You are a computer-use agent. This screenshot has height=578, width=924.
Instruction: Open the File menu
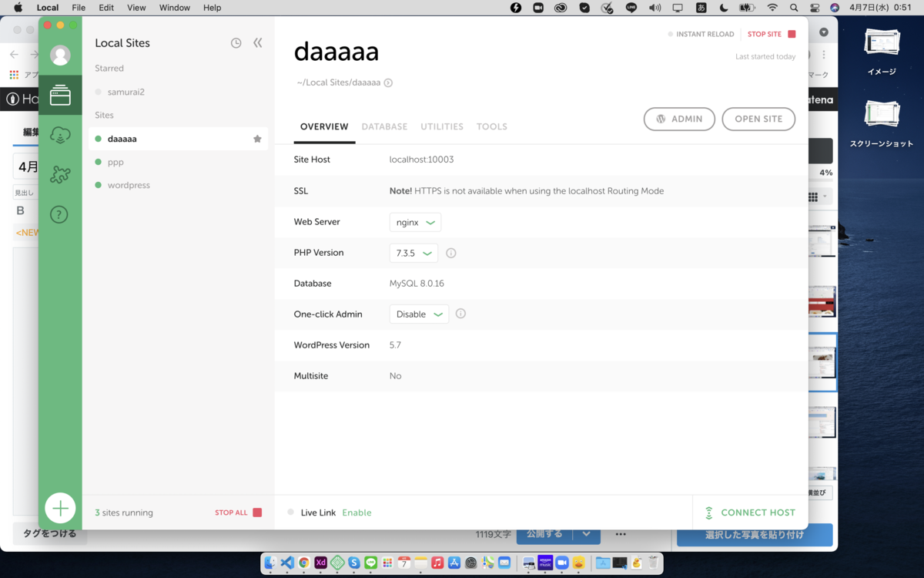[79, 8]
